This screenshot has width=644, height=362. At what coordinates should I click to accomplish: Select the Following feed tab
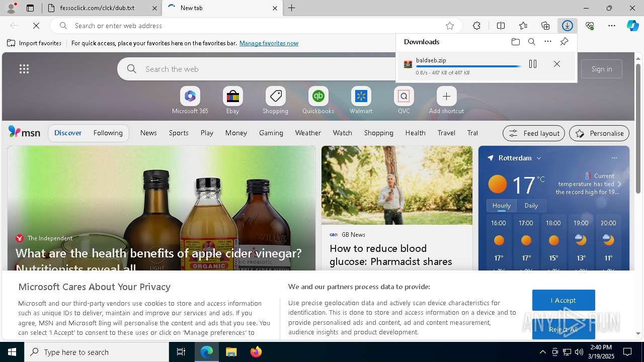(x=108, y=133)
